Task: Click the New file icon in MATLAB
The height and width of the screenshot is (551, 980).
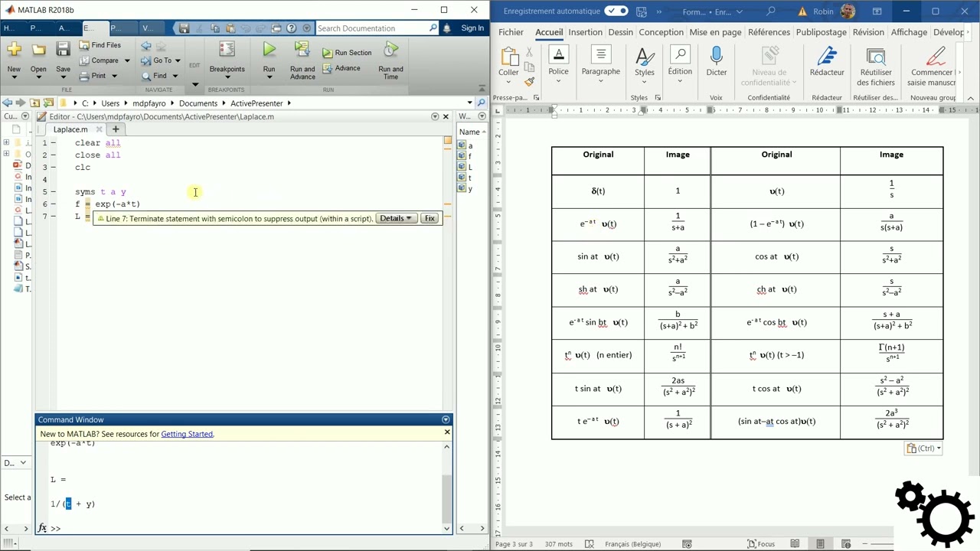Action: 14,50
